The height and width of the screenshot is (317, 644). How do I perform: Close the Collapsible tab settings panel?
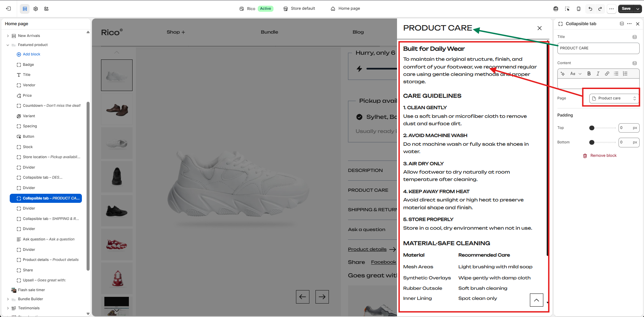tap(638, 24)
